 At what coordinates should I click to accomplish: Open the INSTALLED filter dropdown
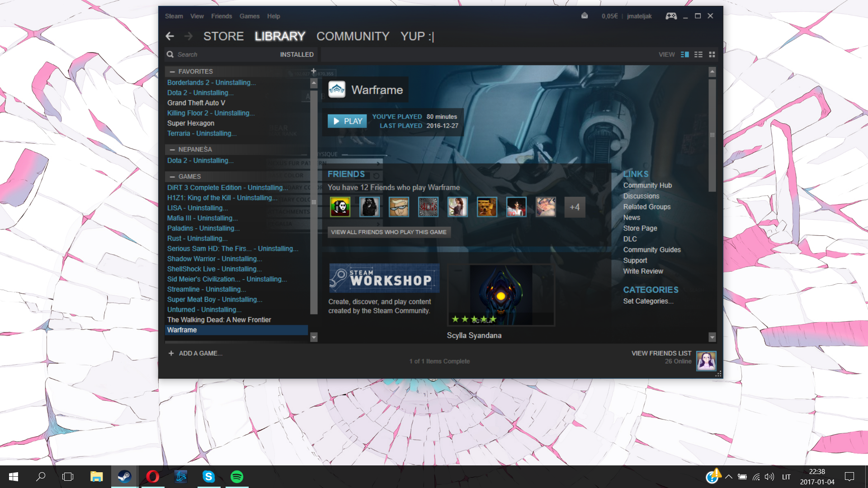point(297,55)
